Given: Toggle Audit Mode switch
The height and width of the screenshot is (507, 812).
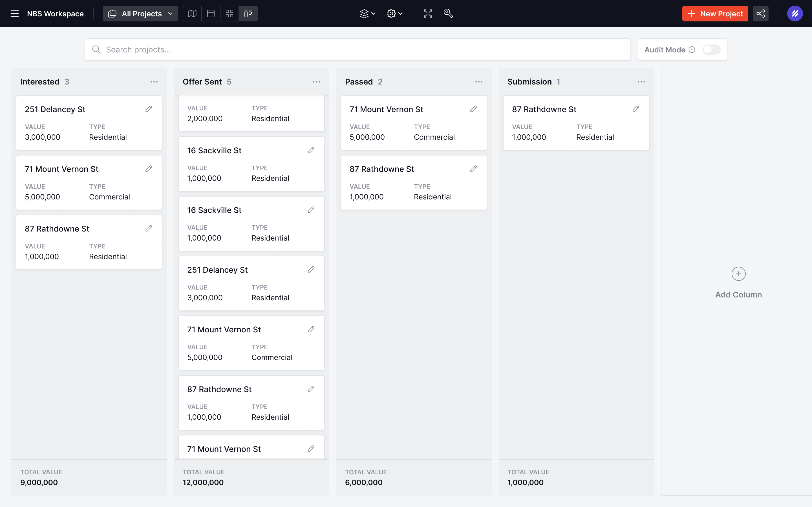Looking at the screenshot, I should [711, 50].
